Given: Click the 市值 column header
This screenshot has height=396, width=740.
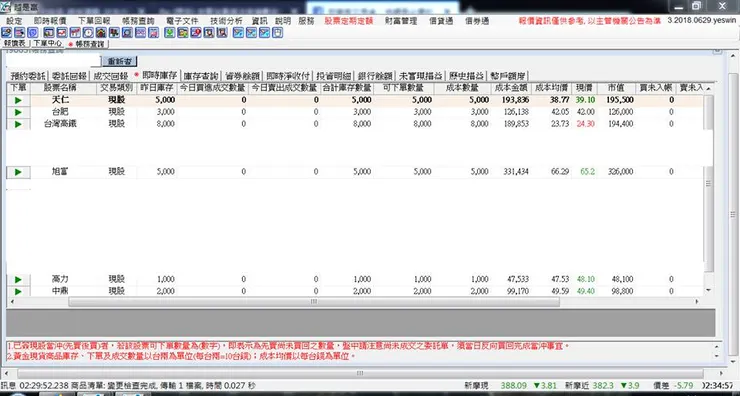Looking at the screenshot, I should [616, 88].
